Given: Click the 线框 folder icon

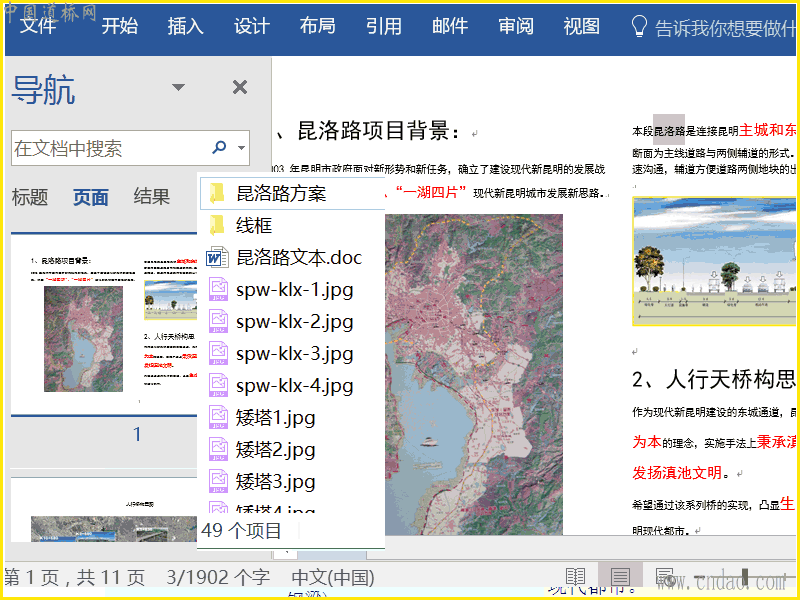Looking at the screenshot, I should (217, 225).
